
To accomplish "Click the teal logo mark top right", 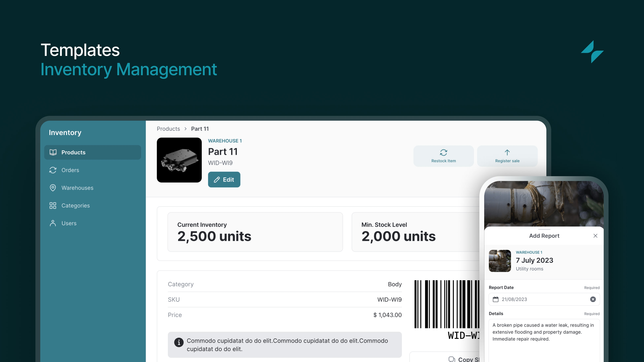I will [592, 52].
